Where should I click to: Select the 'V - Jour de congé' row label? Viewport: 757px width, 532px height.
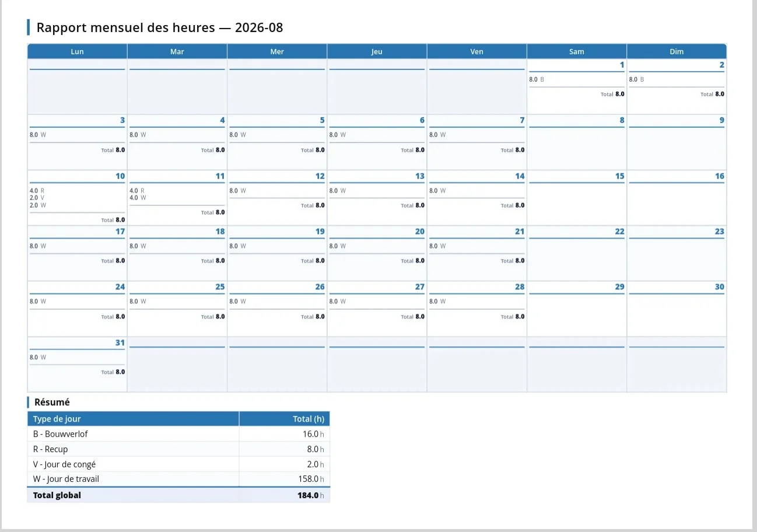(65, 464)
